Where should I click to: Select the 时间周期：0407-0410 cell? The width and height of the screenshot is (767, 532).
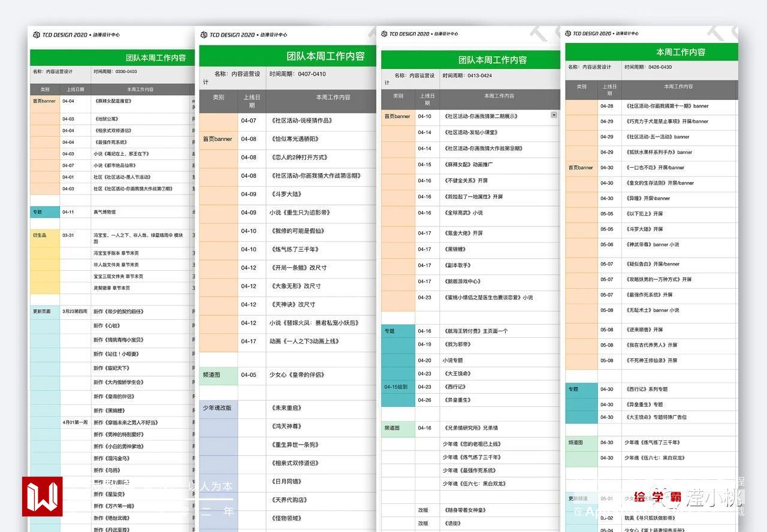(321, 78)
